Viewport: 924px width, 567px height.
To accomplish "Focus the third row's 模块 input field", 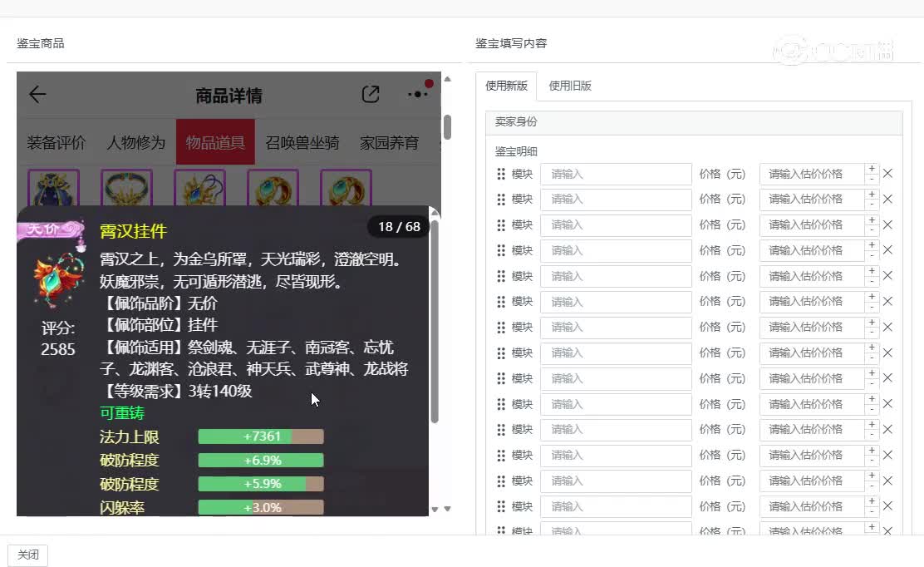I will pos(616,225).
